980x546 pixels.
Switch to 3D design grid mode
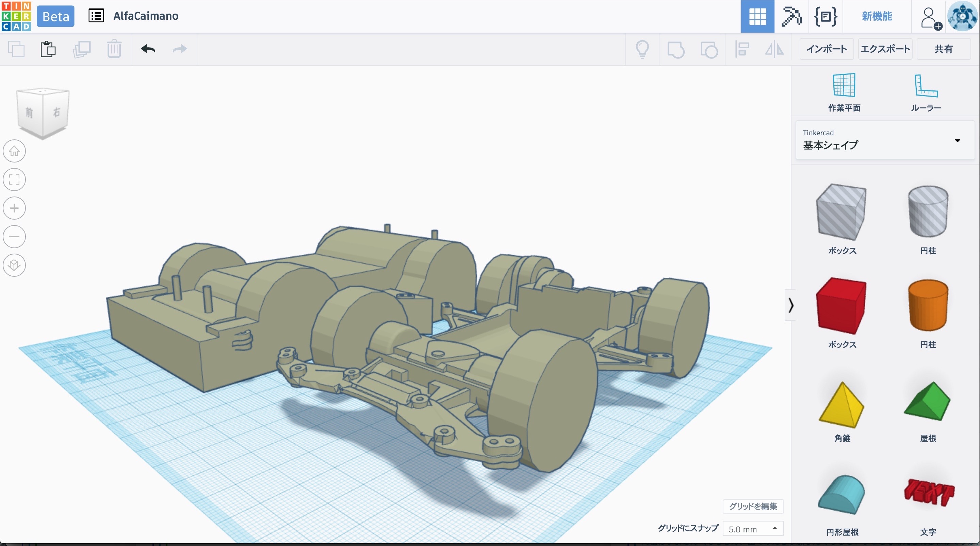click(x=757, y=16)
